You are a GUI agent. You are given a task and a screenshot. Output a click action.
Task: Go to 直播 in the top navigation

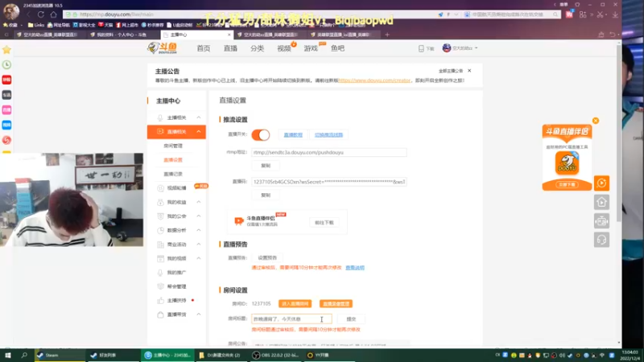point(230,48)
